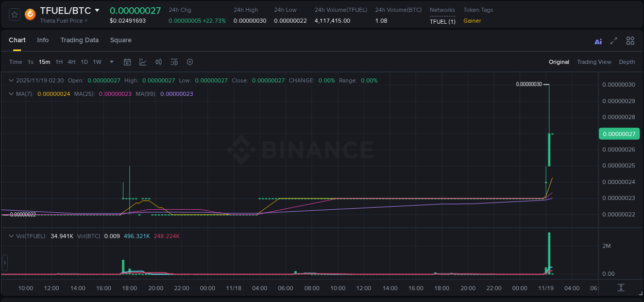
Task: Collapse the Vol(TFUEL) volume panel
Action: (10, 235)
